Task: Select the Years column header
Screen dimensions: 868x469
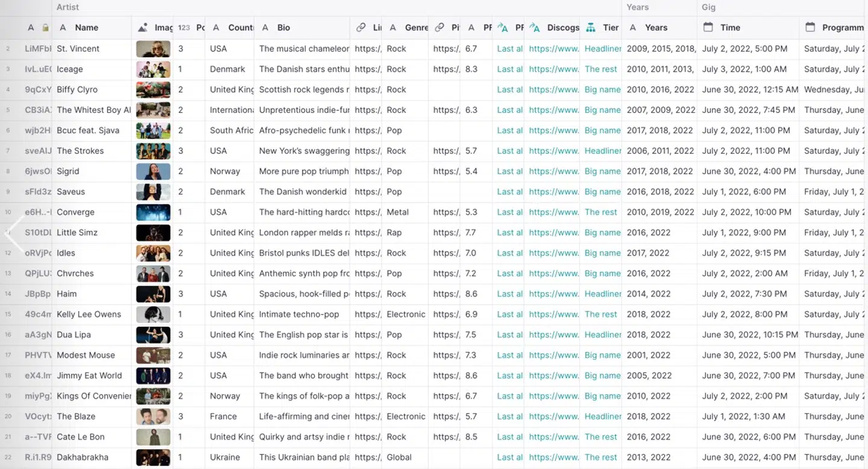Action: pos(656,28)
